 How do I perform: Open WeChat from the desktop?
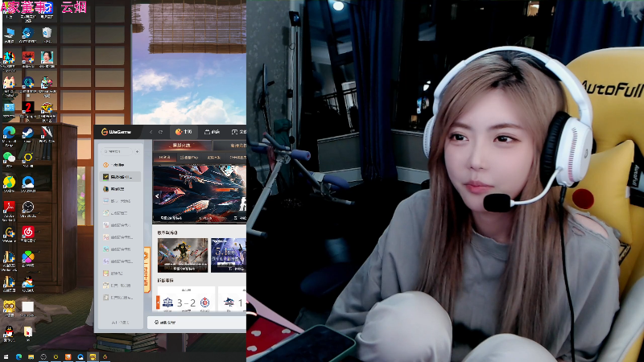[x=9, y=159]
